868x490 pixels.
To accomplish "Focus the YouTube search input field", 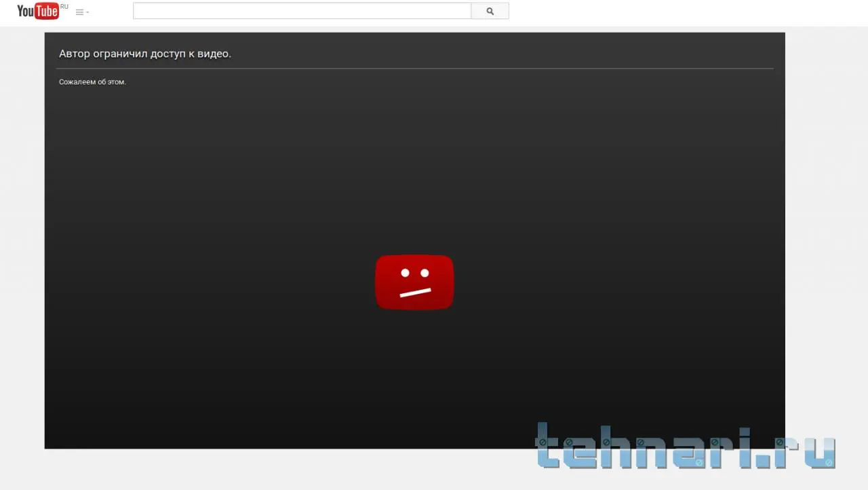I will click(x=302, y=11).
